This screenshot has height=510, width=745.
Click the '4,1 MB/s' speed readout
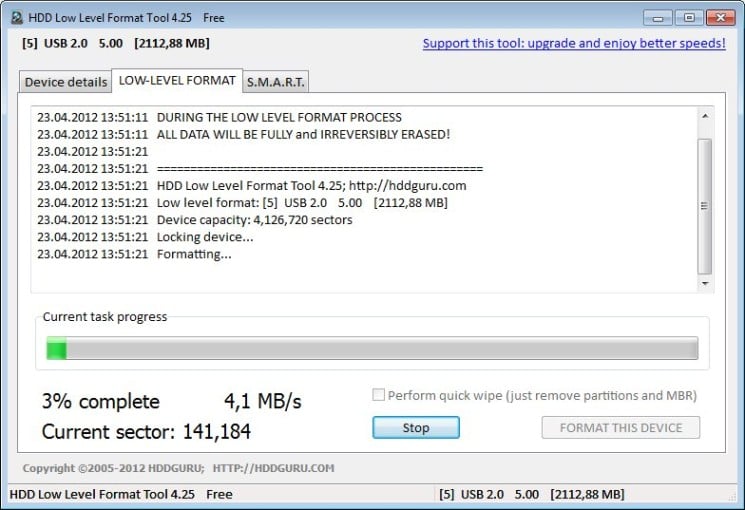(263, 402)
